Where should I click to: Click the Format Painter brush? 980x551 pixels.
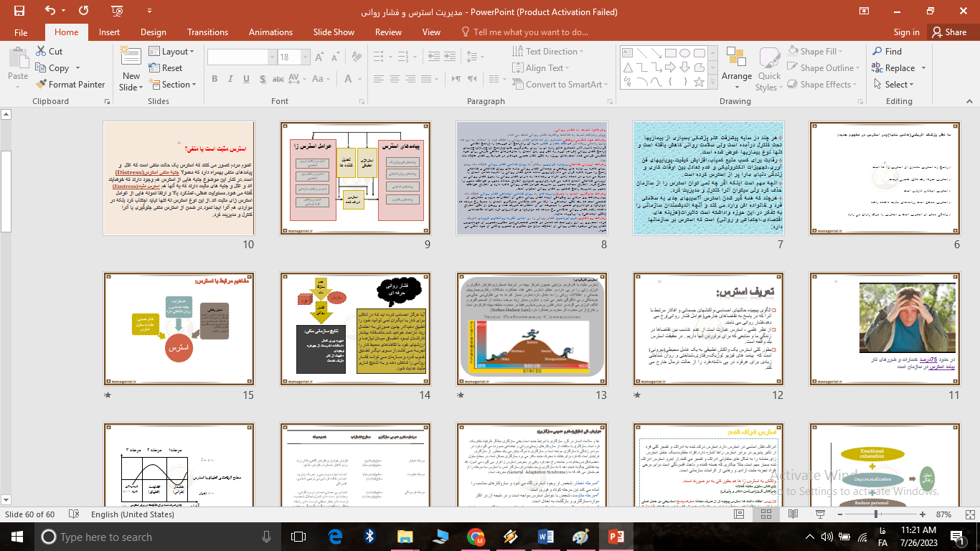[42, 85]
